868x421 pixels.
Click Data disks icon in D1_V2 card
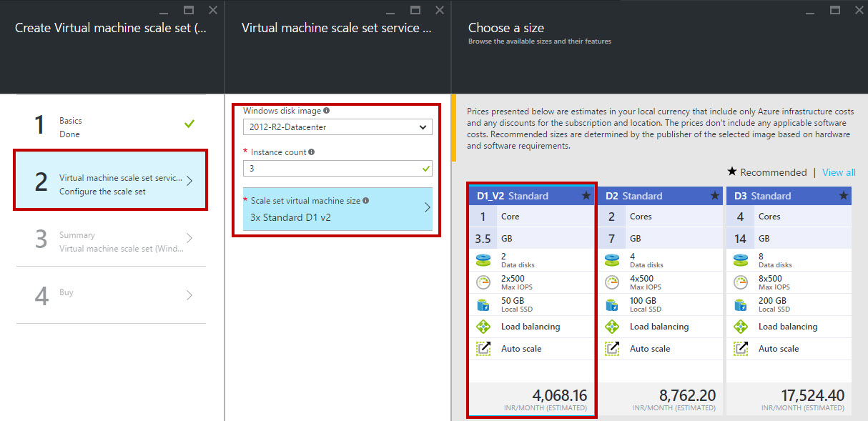[x=483, y=260]
